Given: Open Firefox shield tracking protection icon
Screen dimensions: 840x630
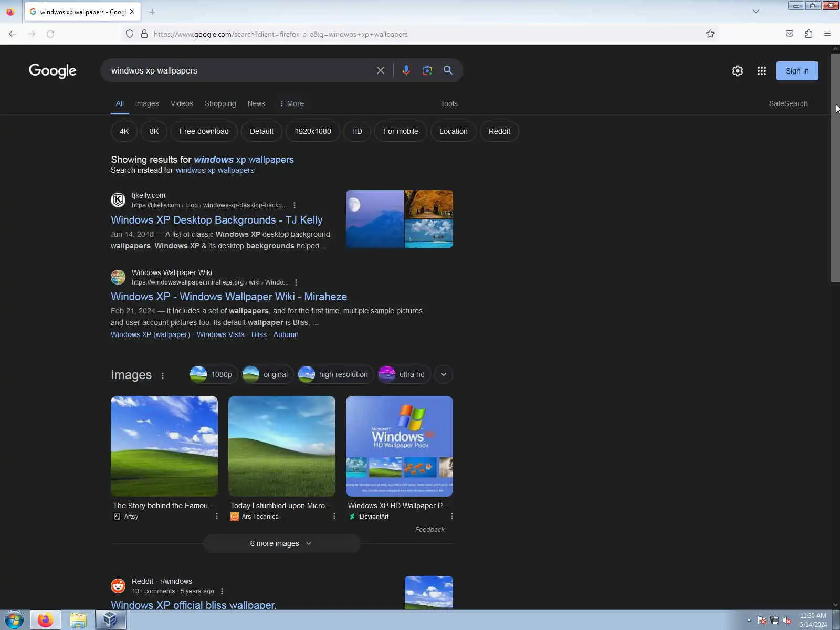Looking at the screenshot, I should tap(130, 34).
